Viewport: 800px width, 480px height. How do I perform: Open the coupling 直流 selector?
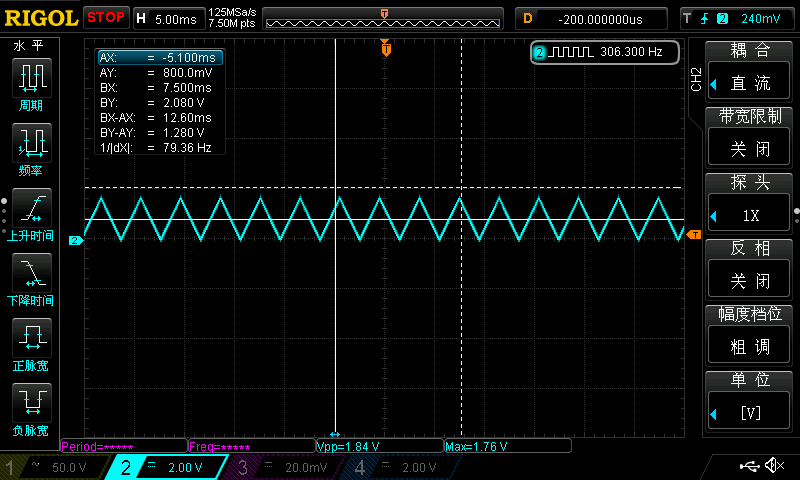click(x=749, y=82)
